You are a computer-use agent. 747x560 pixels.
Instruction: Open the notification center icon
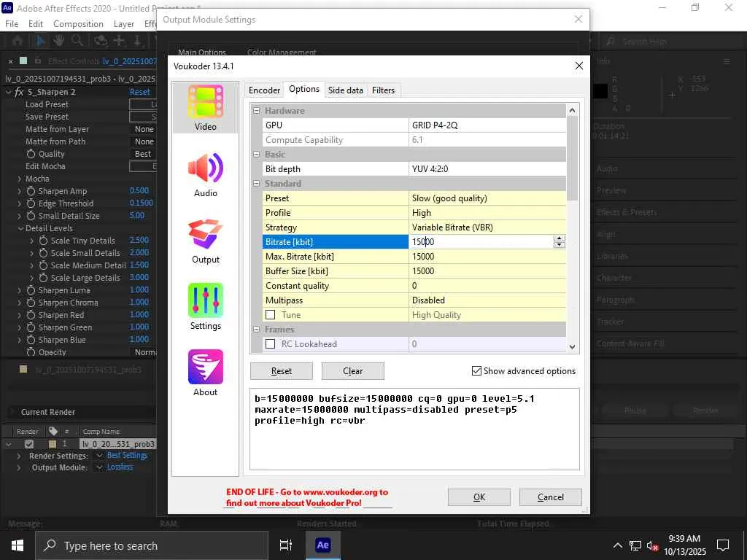coord(723,545)
